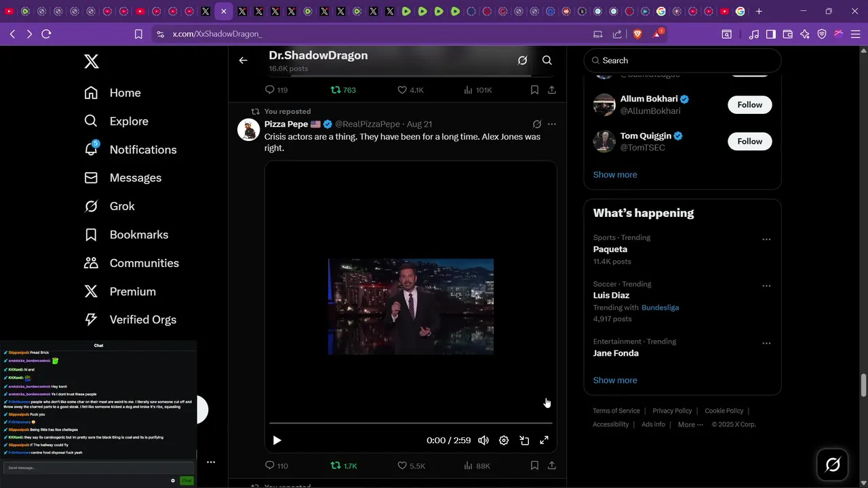Reload the page
Screen dimensions: 868x488
pos(46,34)
